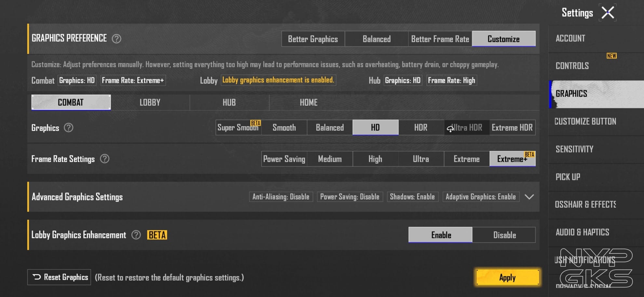Screen dimensions: 644x297
Task: Open the AUDIO & HAPTICS section
Action: (x=596, y=232)
